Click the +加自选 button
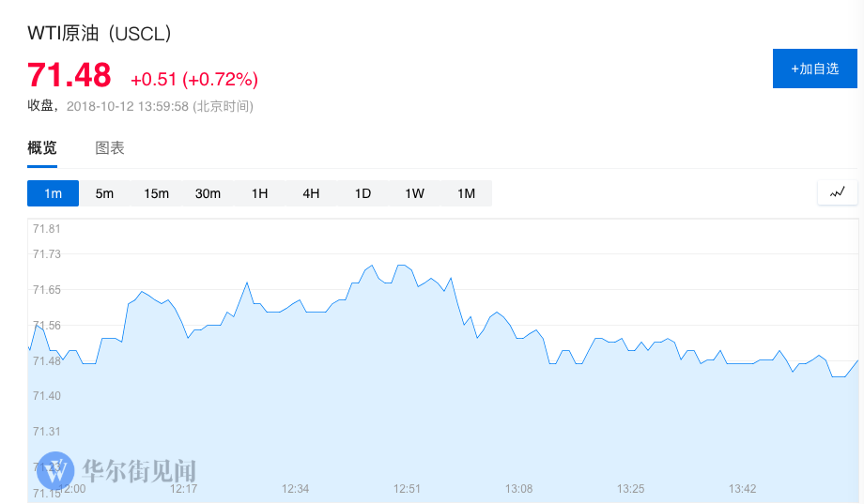 tap(814, 69)
